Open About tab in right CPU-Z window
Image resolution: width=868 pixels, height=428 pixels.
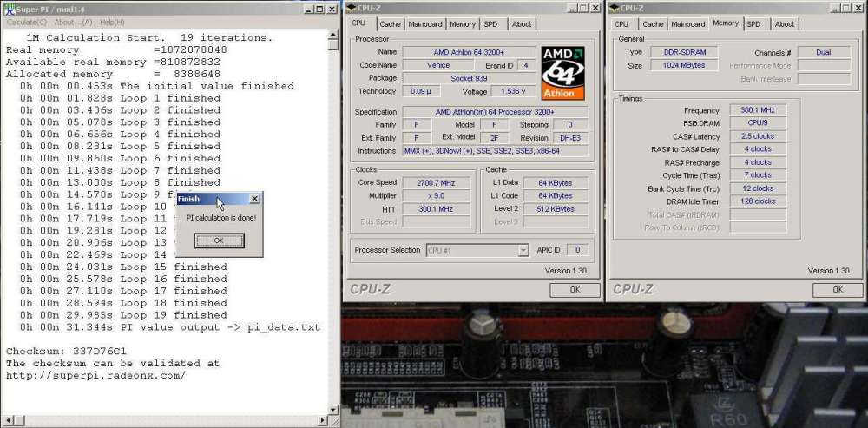pos(785,24)
